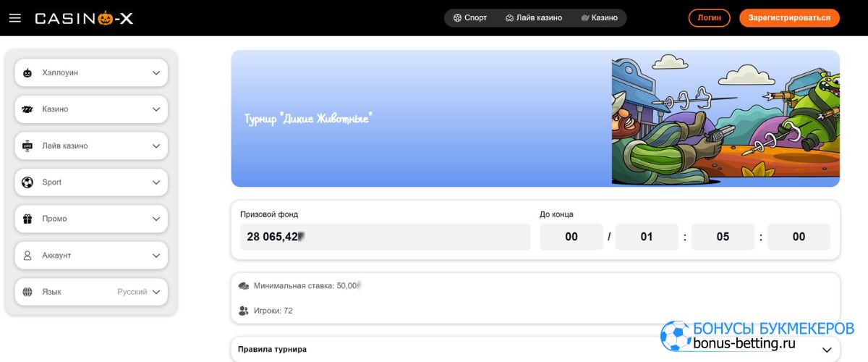Viewport: 868px width, 362px height.
Task: Click the Account person icon
Action: (x=27, y=256)
